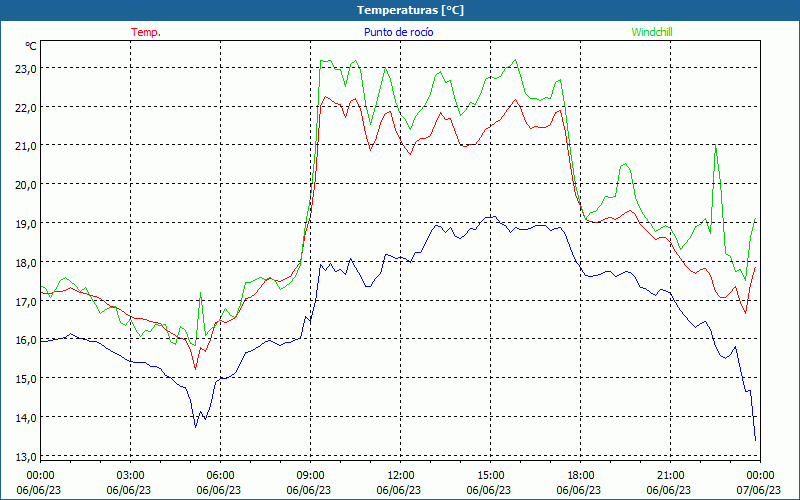Select the green 'Windchill' legend label
The image size is (800, 500).
652,32
